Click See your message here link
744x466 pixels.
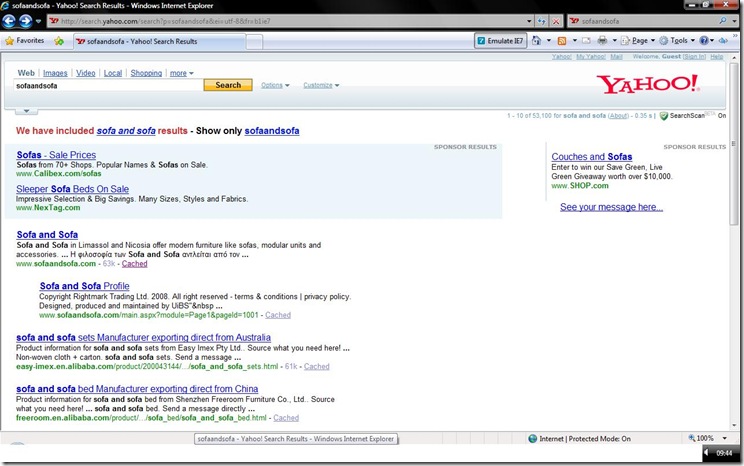pos(612,207)
